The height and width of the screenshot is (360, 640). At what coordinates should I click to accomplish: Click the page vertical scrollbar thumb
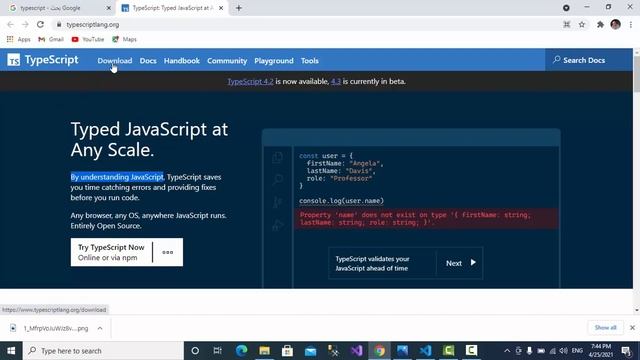[637, 73]
